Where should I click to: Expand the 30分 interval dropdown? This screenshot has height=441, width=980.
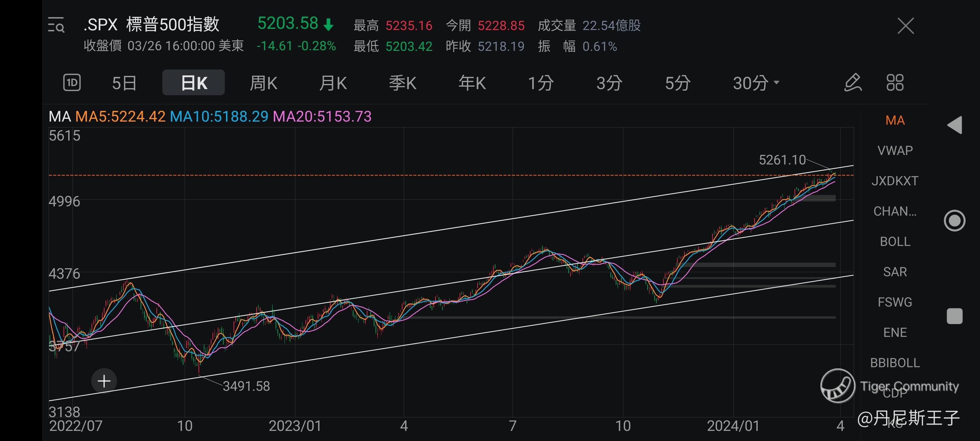756,83
